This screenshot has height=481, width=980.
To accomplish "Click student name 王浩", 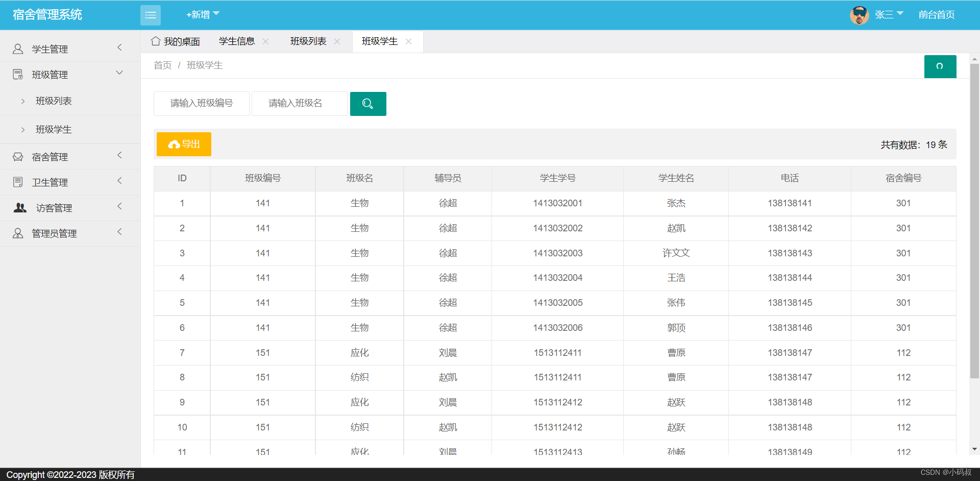I will [x=676, y=278].
